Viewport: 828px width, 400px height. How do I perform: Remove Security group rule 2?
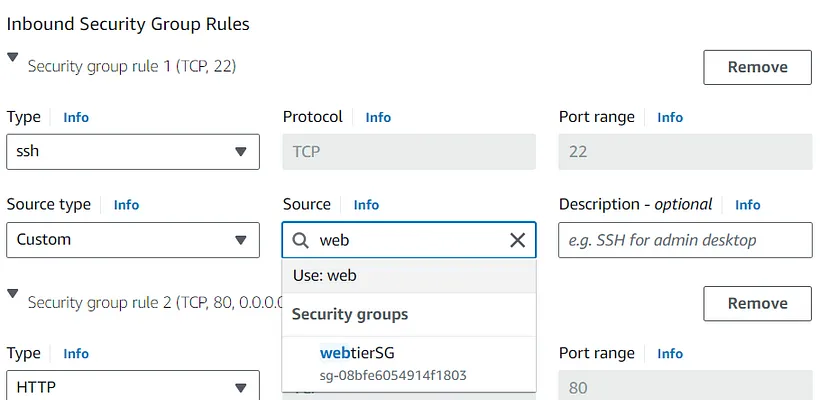[x=757, y=303]
